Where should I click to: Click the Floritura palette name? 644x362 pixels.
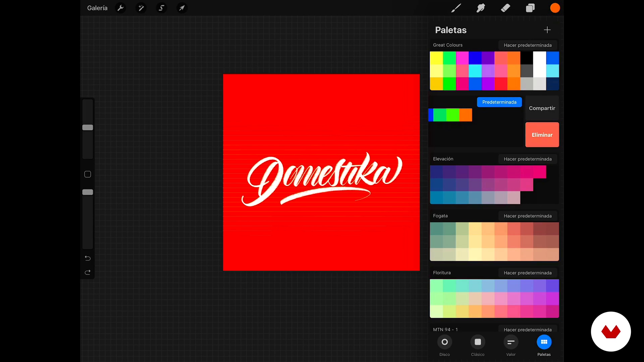coord(442,273)
